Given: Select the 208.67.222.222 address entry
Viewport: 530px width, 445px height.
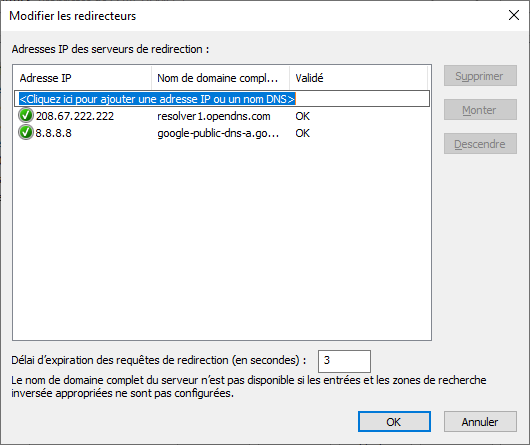Looking at the screenshot, I should [75, 116].
